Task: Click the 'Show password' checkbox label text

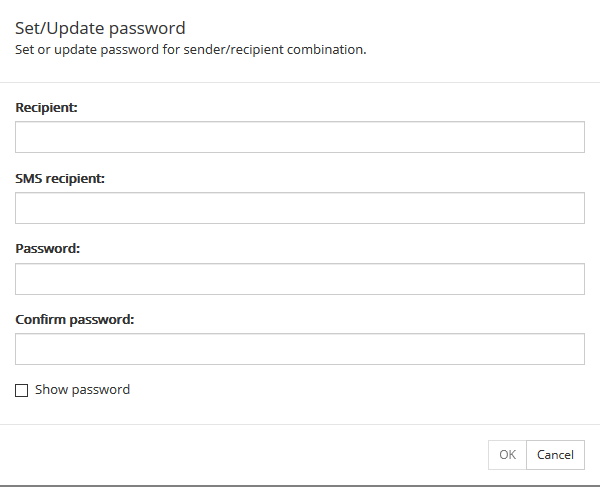Action: [82, 390]
